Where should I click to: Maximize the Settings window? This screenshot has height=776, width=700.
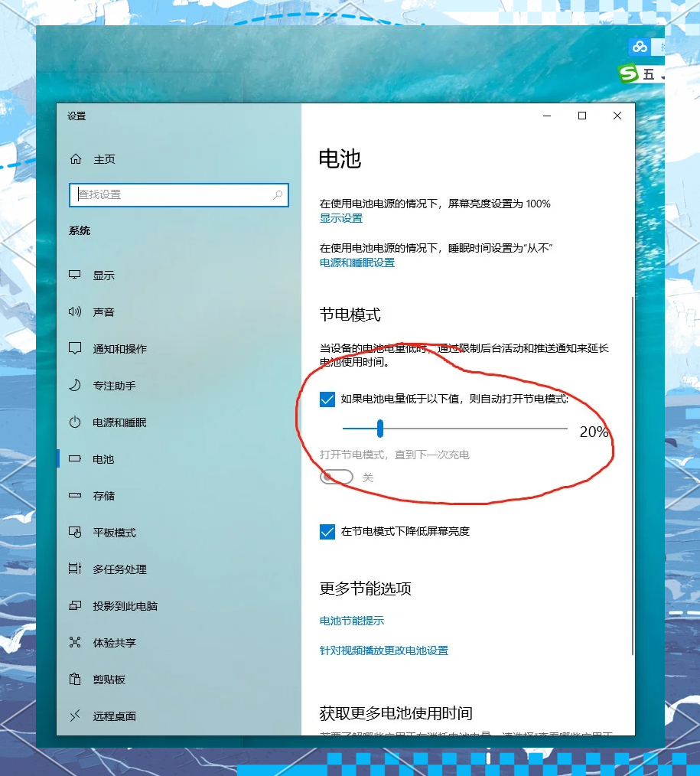coord(582,116)
